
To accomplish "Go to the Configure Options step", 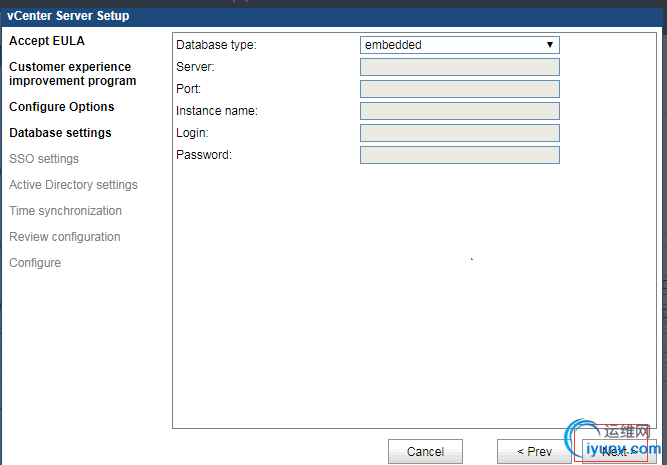I will pos(62,107).
